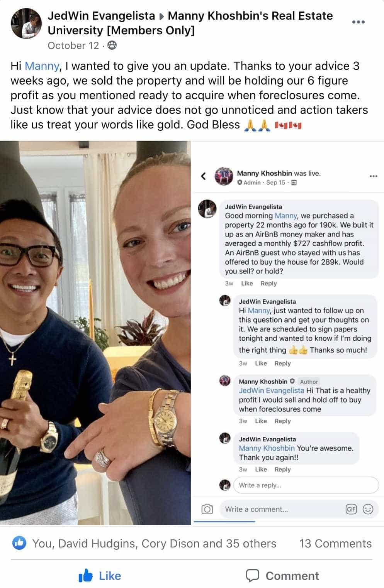Tap the back arrow beside Manny Khoshbin
The height and width of the screenshot is (588, 384).
[203, 176]
